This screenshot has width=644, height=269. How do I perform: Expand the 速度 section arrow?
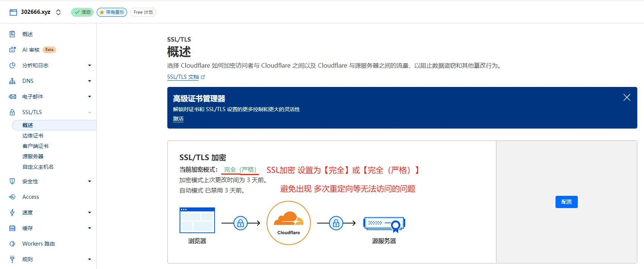(90, 213)
